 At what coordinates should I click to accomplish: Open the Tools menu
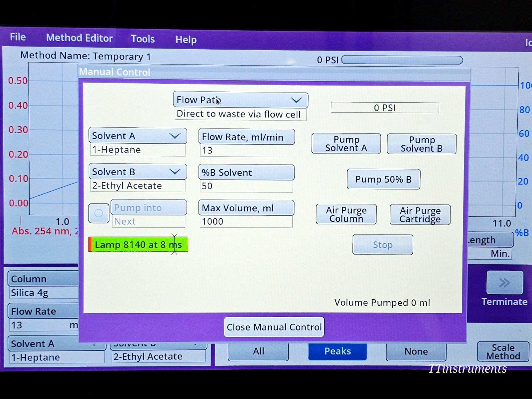point(143,39)
